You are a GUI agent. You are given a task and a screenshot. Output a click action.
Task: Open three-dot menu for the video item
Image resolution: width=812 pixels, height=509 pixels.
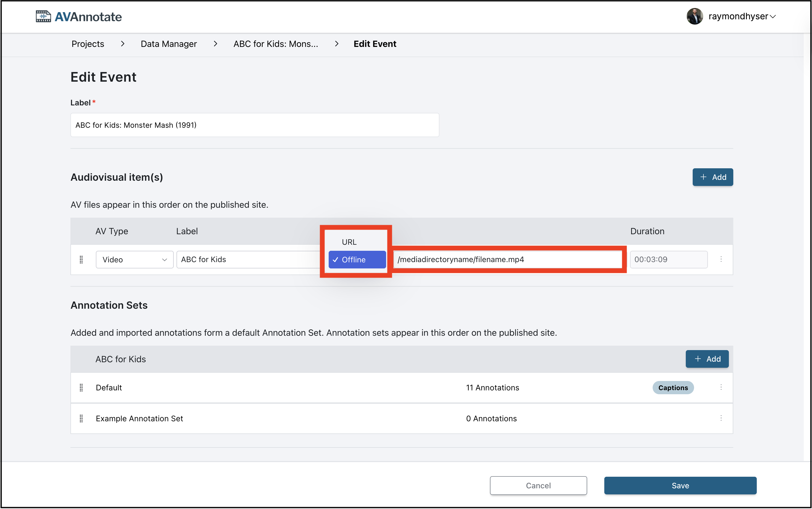721,259
